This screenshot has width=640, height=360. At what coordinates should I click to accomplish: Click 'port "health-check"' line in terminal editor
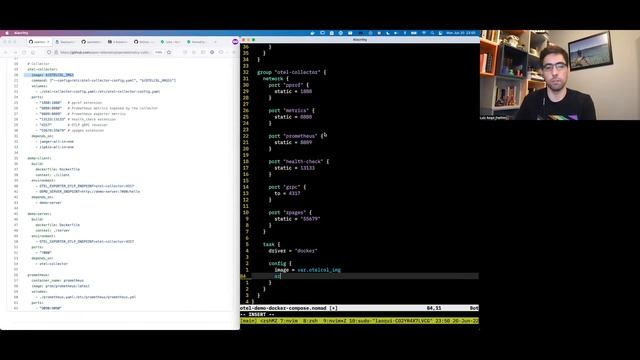tap(299, 162)
